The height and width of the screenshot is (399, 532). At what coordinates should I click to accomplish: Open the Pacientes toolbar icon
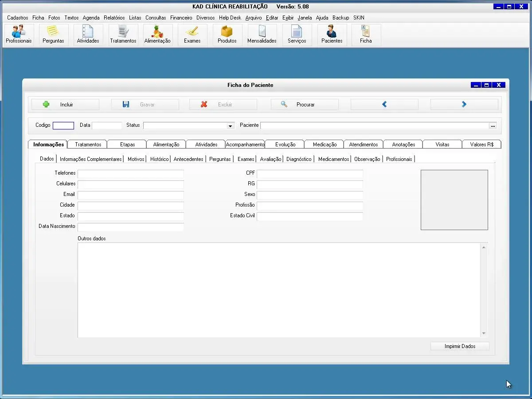[x=332, y=34]
